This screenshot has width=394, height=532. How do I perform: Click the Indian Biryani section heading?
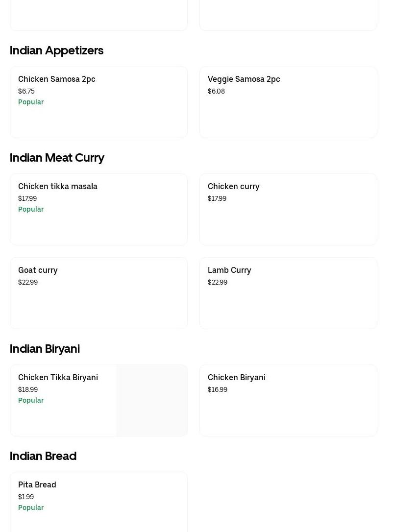pos(45,349)
